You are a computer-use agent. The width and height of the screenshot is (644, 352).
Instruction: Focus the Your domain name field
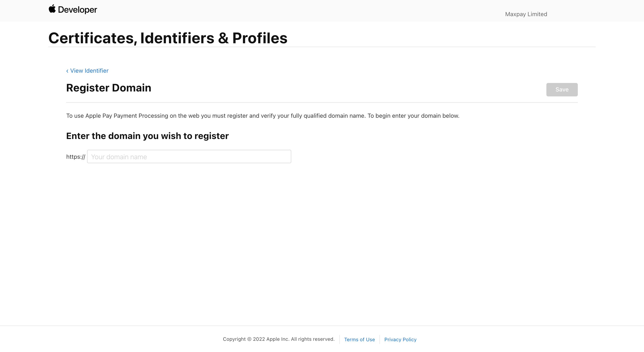189,157
